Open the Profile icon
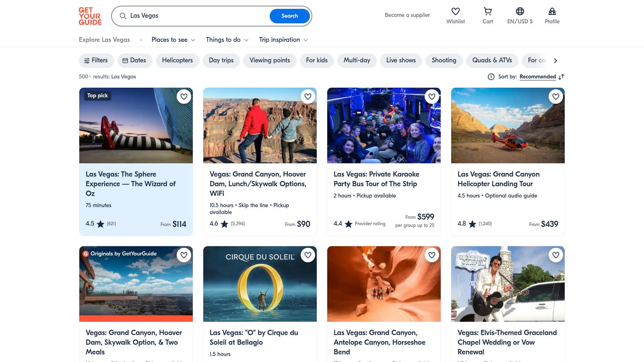 tap(552, 12)
